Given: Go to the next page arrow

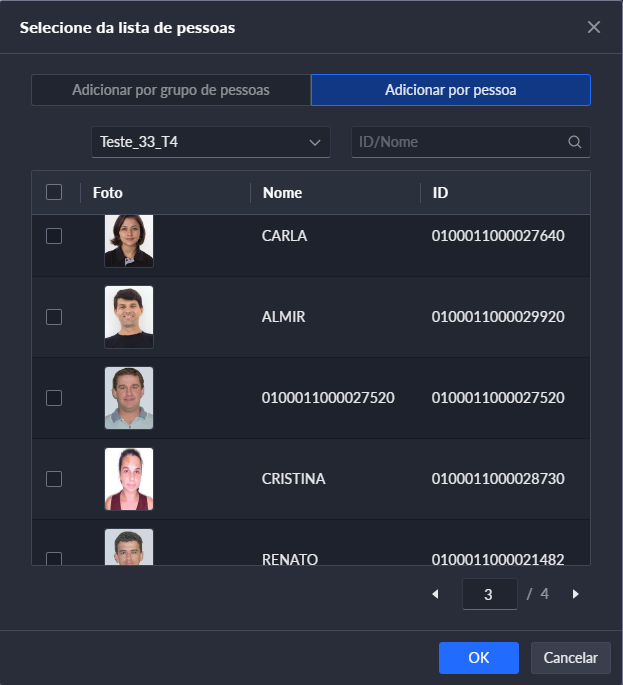Looking at the screenshot, I should pos(575,594).
